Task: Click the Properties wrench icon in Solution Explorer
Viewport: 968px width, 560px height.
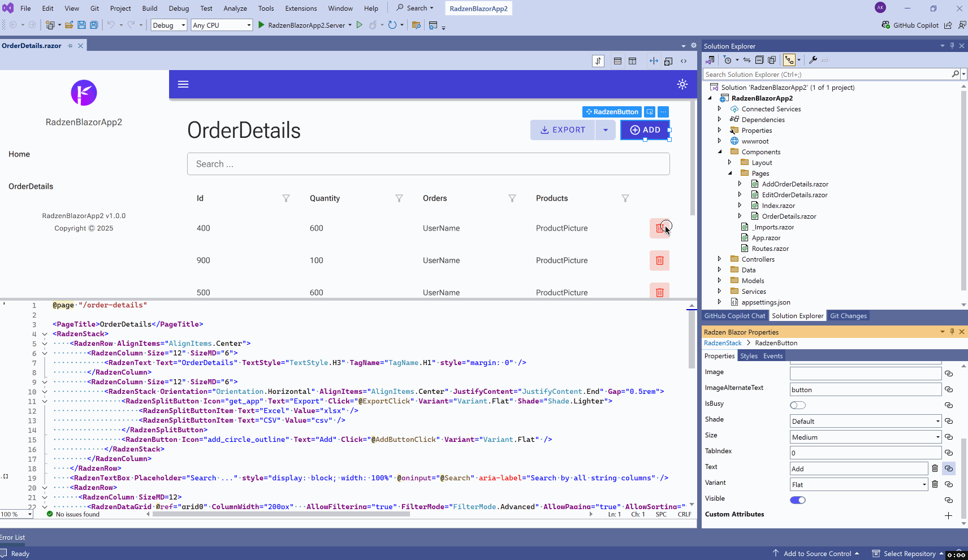Action: coord(813,60)
